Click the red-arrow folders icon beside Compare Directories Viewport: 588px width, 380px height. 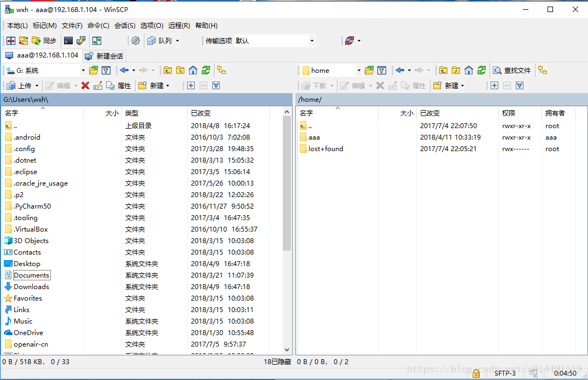(x=24, y=41)
